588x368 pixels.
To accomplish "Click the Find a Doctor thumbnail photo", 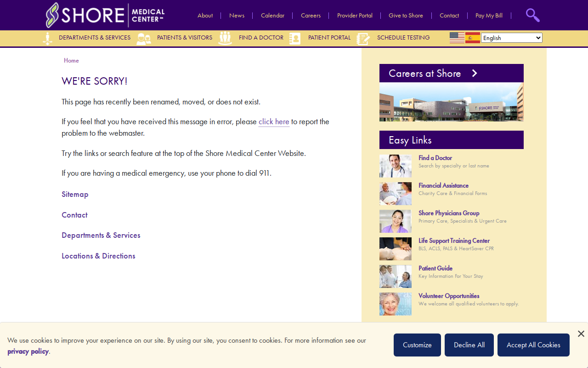I will pyautogui.click(x=396, y=166).
